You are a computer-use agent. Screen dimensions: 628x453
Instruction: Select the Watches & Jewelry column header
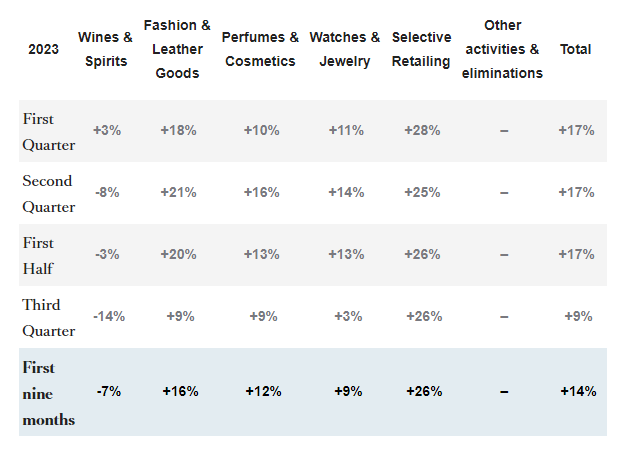[x=345, y=49]
